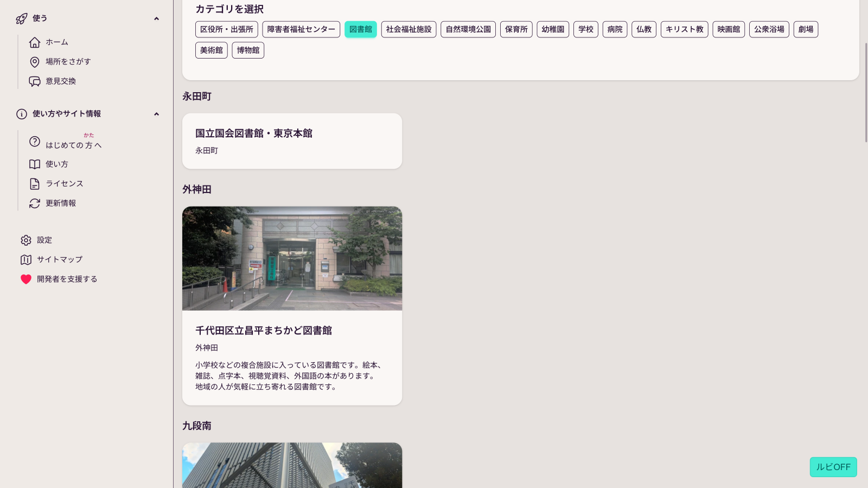This screenshot has width=868, height=488.
Task: Collapse the 使い方やサイト情報 section chevron
Action: pos(157,114)
